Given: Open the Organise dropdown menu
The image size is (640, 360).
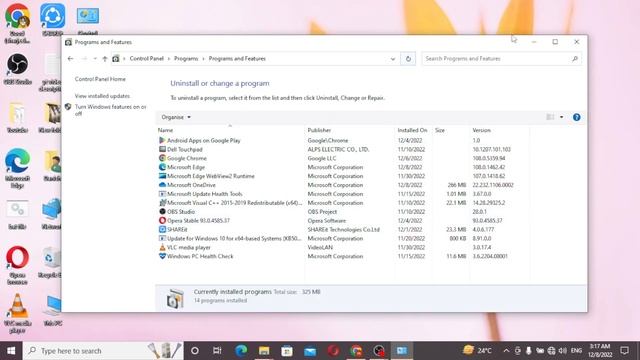Looking at the screenshot, I should click(176, 117).
